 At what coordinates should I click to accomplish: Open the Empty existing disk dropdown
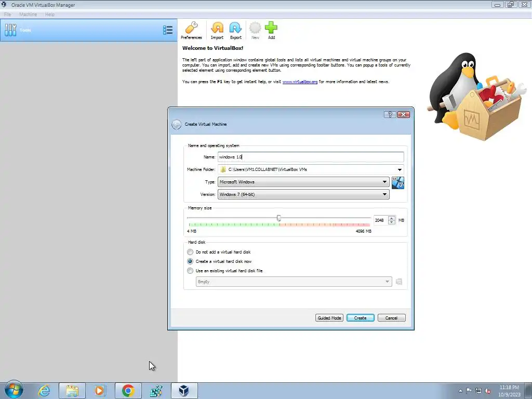tap(294, 282)
